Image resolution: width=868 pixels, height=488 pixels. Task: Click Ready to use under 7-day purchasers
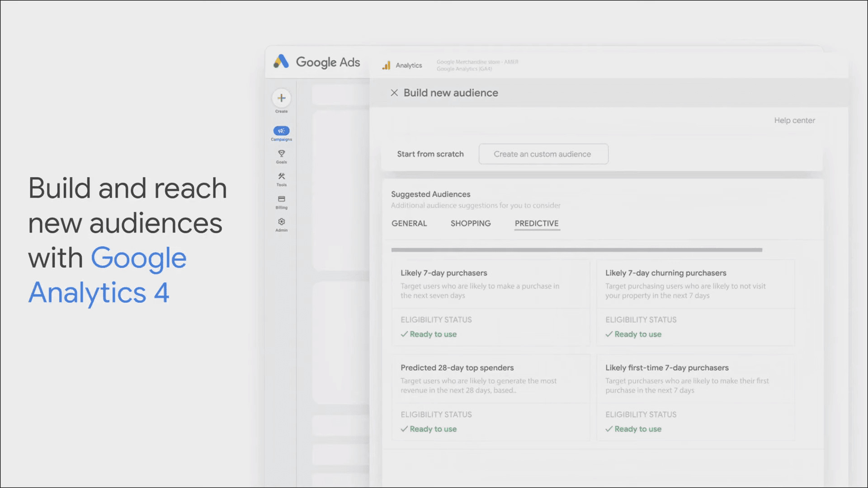pos(429,334)
